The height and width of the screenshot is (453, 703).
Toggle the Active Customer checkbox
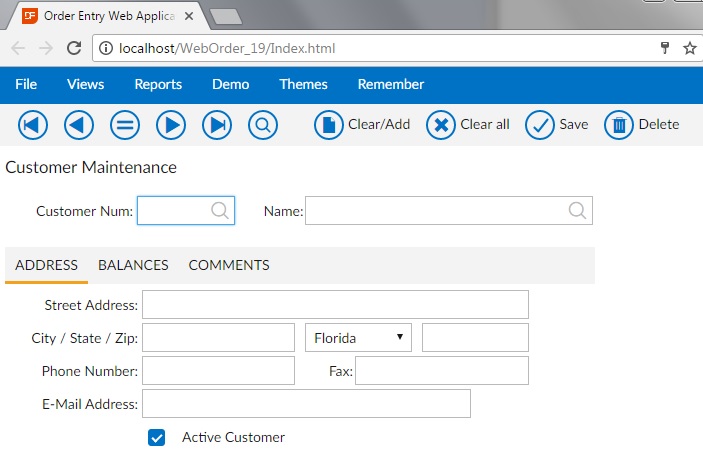[156, 437]
